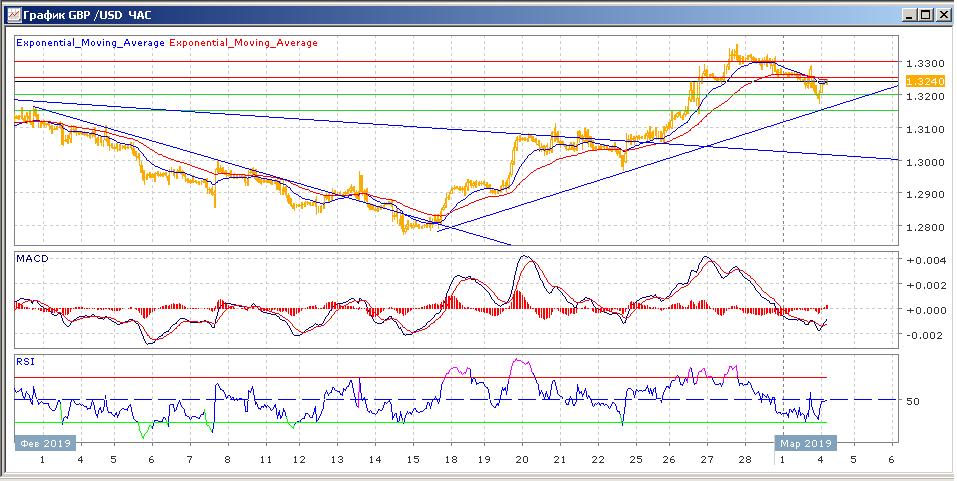
Task: Minimize the GBP/USD chart window
Action: tap(909, 15)
